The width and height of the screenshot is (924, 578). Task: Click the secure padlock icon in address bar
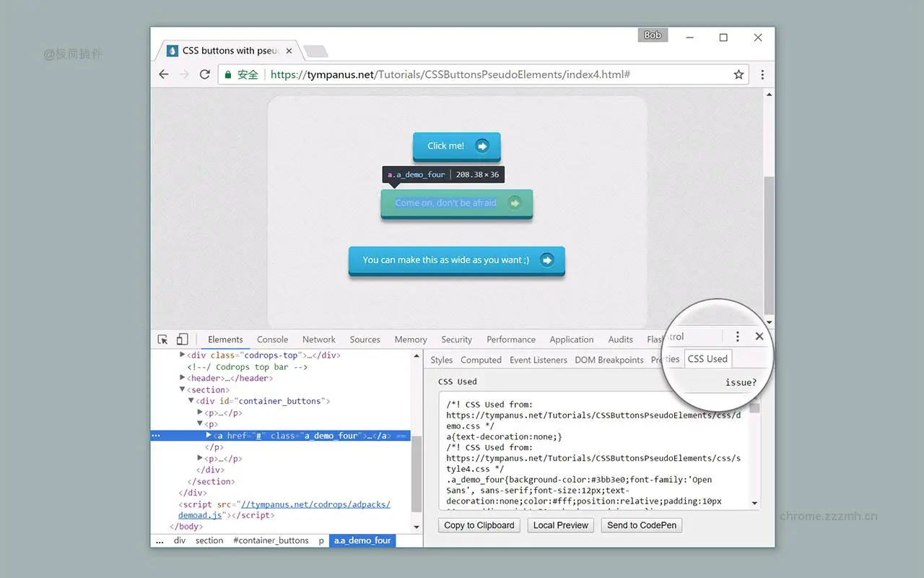pyautogui.click(x=227, y=74)
